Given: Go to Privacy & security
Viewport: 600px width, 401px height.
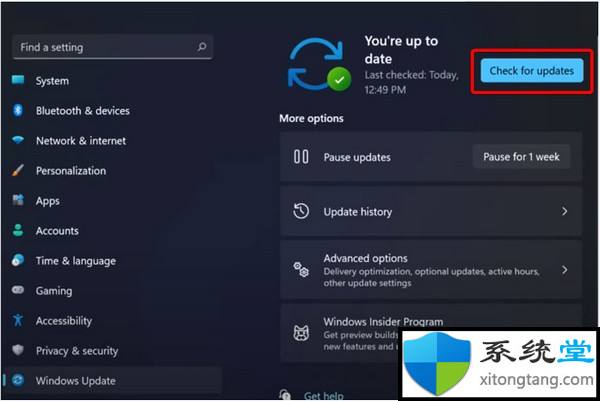Looking at the screenshot, I should click(77, 351).
